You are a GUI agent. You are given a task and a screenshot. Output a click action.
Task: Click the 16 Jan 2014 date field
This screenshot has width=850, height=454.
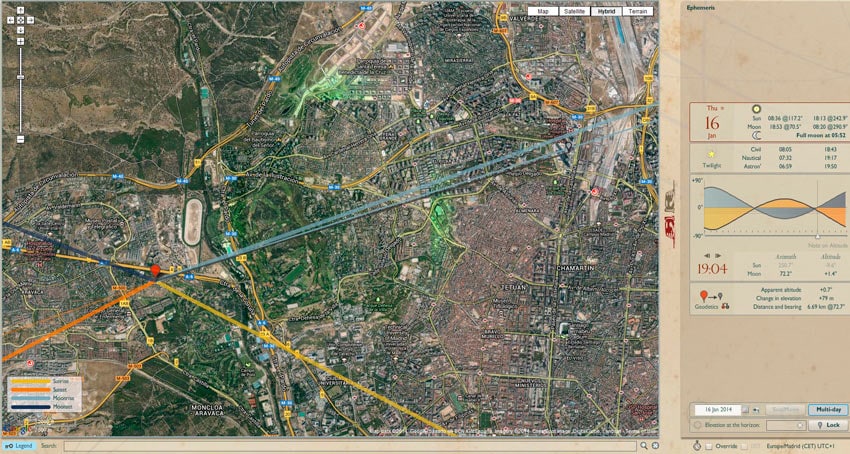coord(718,410)
